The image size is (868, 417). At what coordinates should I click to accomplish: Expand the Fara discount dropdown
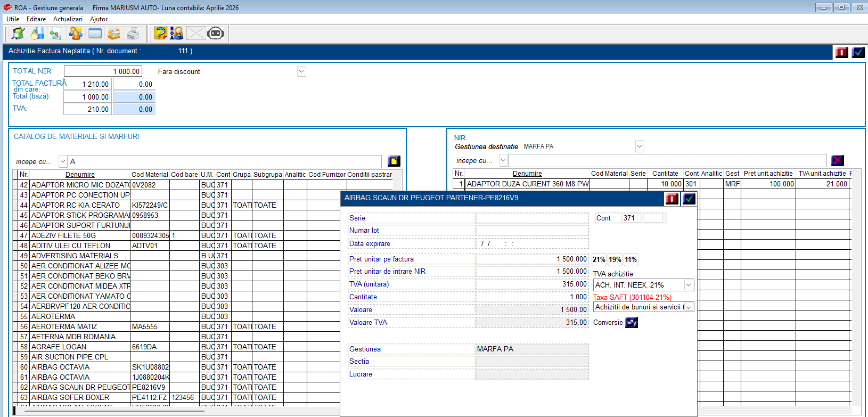click(301, 71)
